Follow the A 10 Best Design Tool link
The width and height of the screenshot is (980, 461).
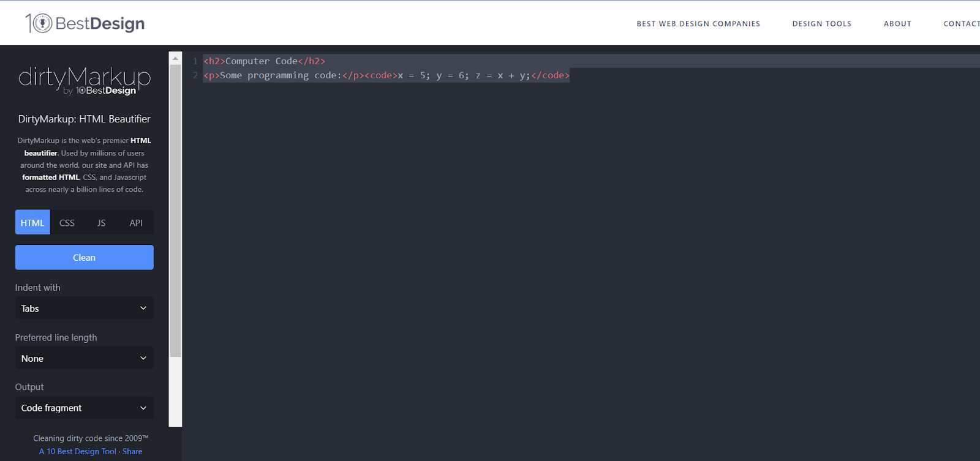click(78, 451)
